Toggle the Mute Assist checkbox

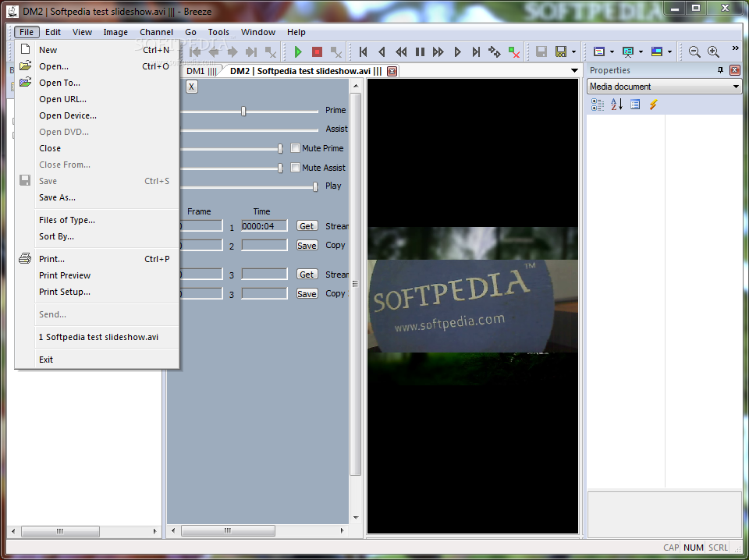coord(295,168)
